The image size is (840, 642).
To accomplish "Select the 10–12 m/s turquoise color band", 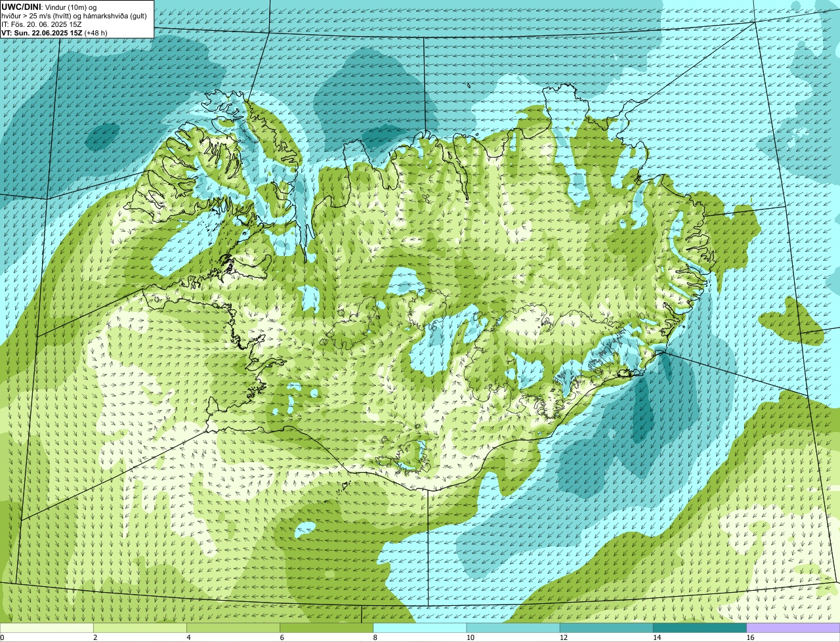I will [x=513, y=628].
